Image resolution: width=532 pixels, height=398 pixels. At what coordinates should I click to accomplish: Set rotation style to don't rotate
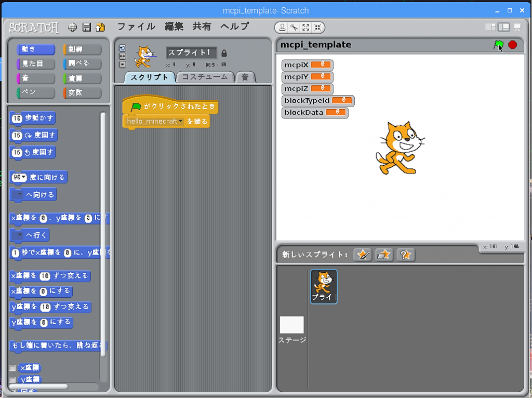123,64
